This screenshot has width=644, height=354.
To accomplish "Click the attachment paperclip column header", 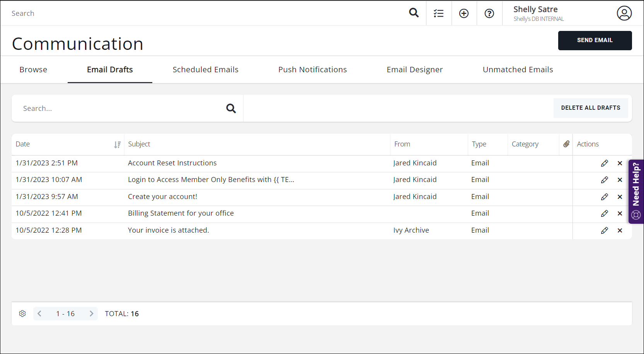I will coord(566,144).
